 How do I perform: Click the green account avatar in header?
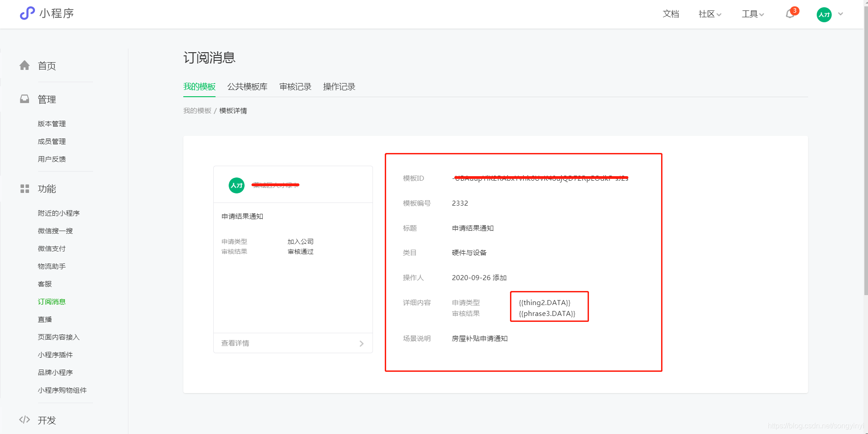point(824,15)
